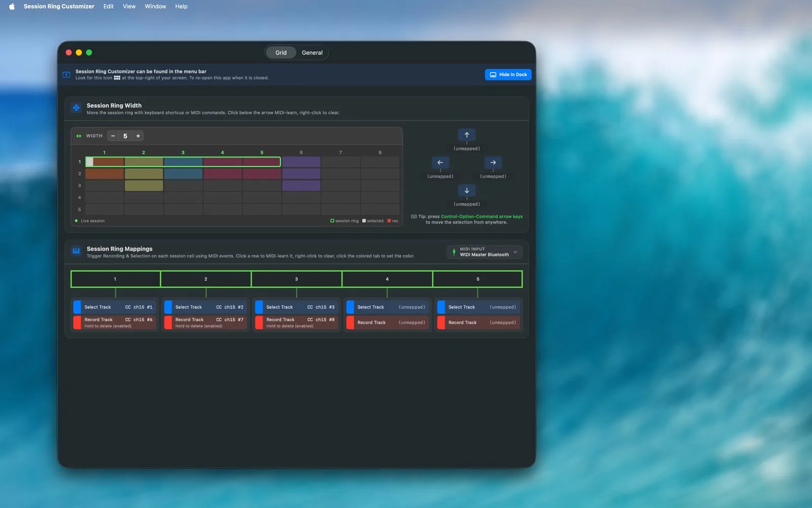The image size is (812, 508).
Task: Click the width horizontal arrows icon
Action: [79, 136]
